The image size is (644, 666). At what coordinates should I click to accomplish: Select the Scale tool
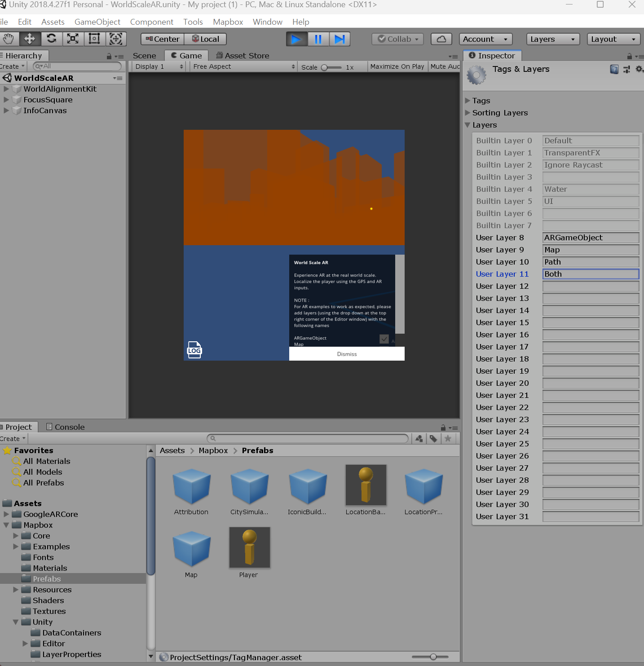73,39
